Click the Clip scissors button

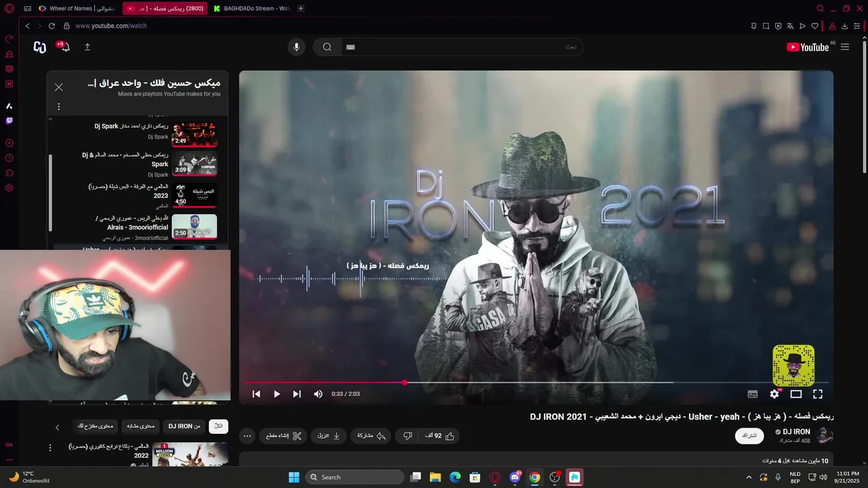click(x=283, y=436)
